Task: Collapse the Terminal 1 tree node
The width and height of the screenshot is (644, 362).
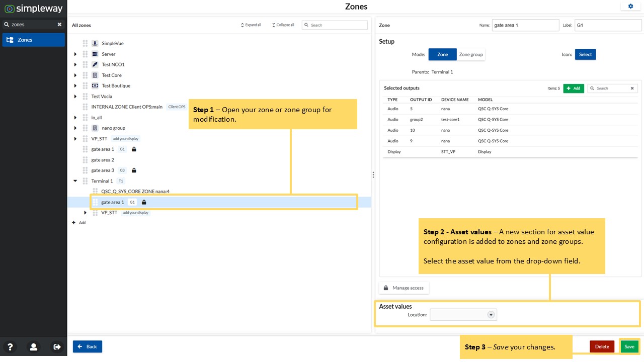Action: 75,181
